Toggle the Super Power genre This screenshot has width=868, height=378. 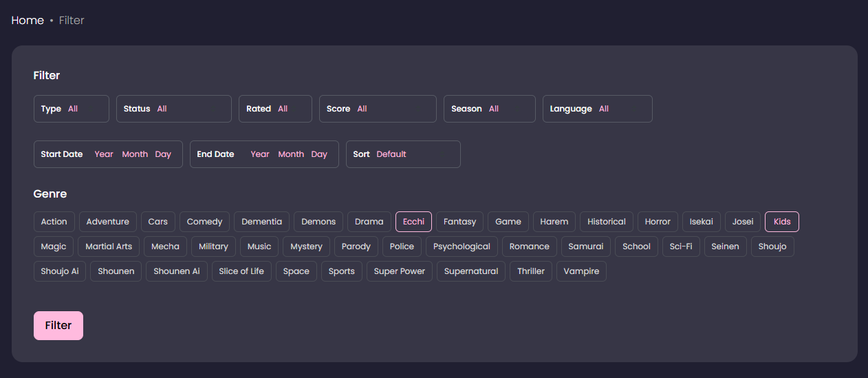[x=400, y=271]
